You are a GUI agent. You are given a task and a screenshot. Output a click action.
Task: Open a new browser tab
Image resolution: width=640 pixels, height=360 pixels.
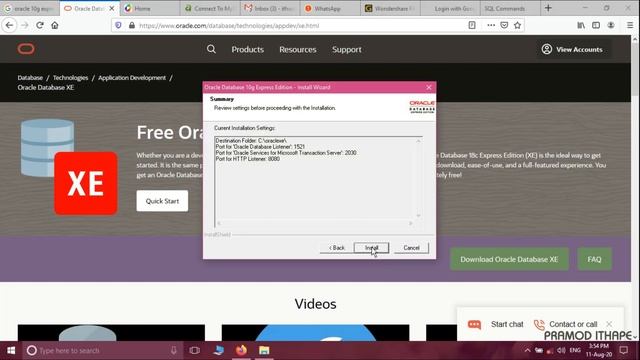coord(548,8)
